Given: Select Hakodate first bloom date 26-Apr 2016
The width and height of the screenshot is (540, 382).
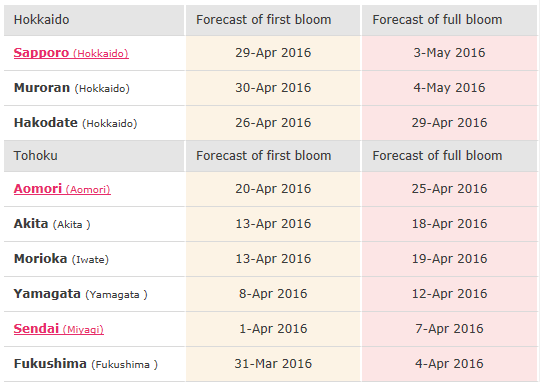Looking at the screenshot, I should [273, 123].
